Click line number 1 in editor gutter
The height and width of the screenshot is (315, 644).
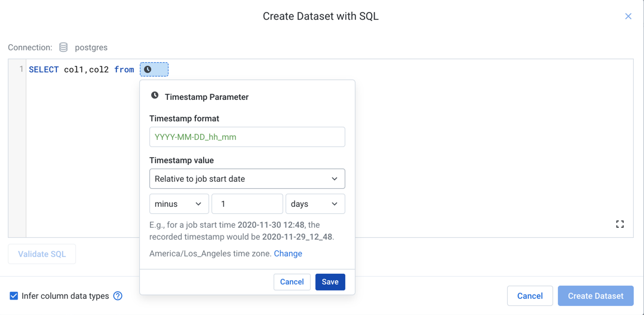click(22, 69)
